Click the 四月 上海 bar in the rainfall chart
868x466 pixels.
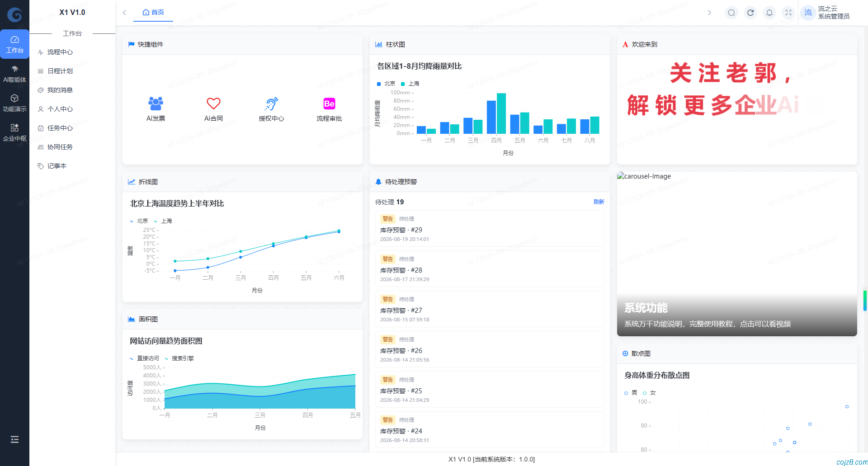coord(501,113)
